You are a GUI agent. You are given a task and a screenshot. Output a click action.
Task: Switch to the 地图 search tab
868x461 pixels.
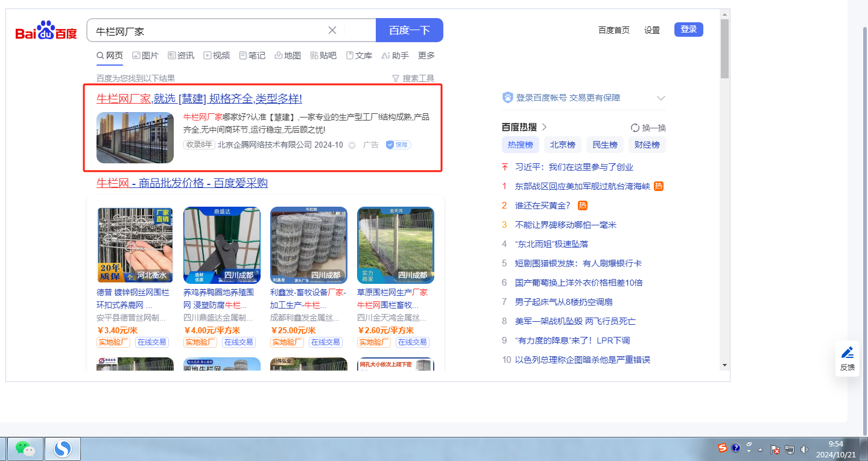pyautogui.click(x=288, y=55)
